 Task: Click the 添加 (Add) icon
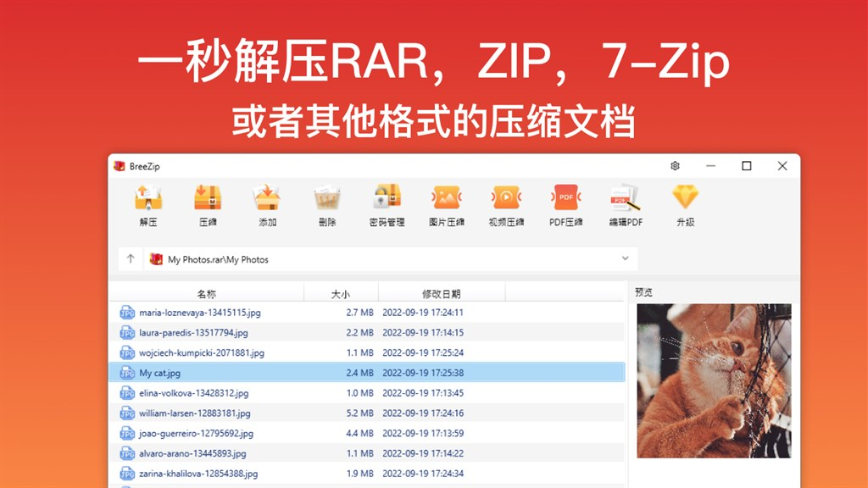pyautogui.click(x=268, y=206)
